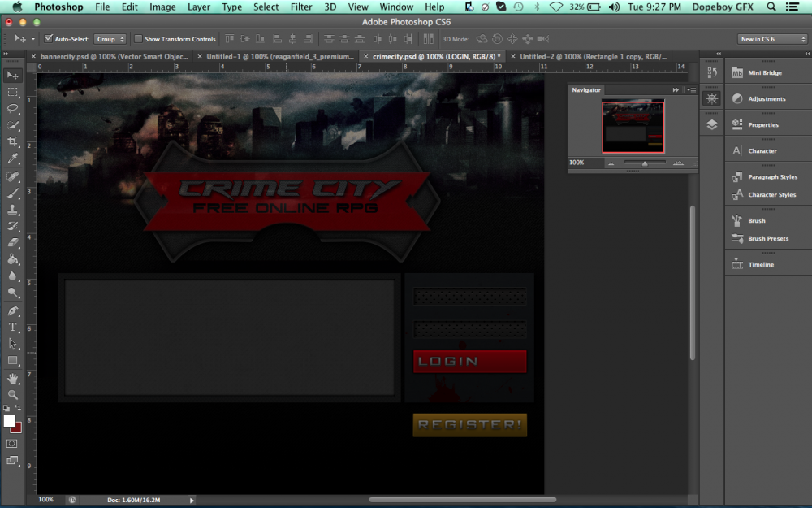
Task: Open the Layers panel icon
Action: 711,124
